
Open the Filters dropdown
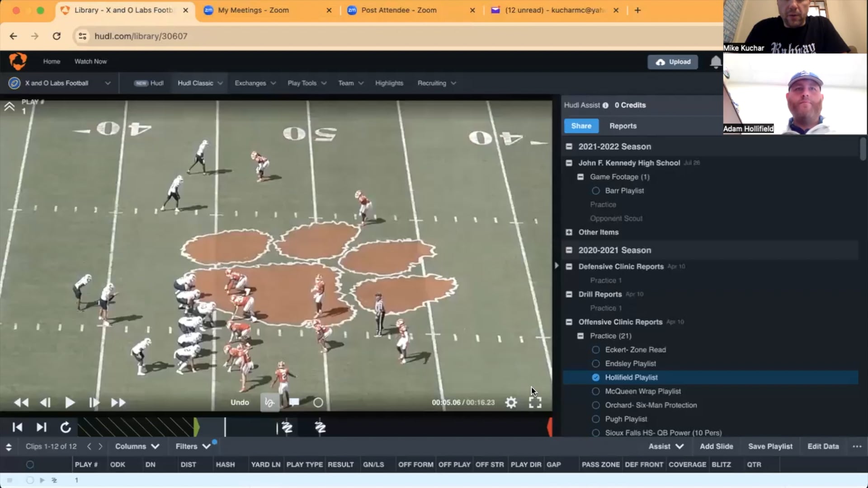tap(193, 446)
